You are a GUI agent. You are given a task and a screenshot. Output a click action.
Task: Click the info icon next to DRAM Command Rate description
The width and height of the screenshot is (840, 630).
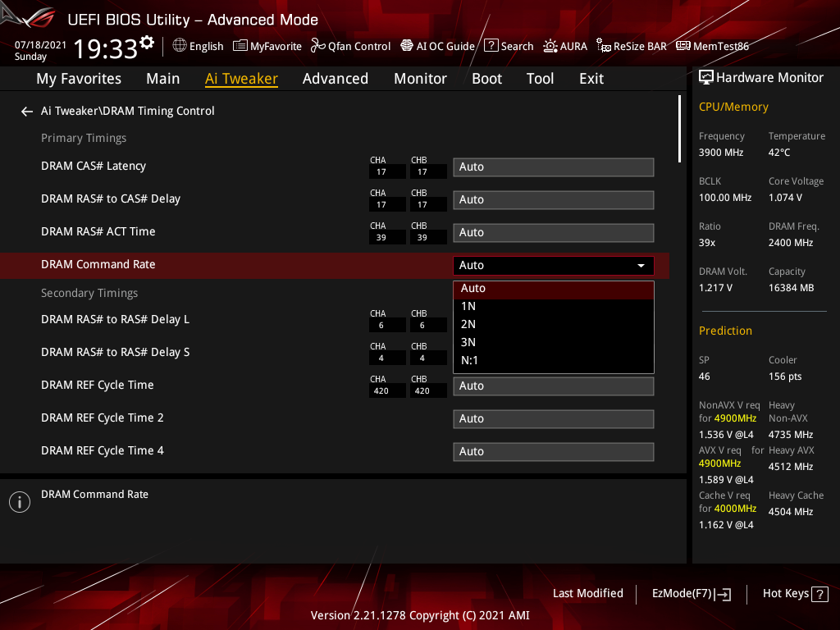click(x=19, y=501)
